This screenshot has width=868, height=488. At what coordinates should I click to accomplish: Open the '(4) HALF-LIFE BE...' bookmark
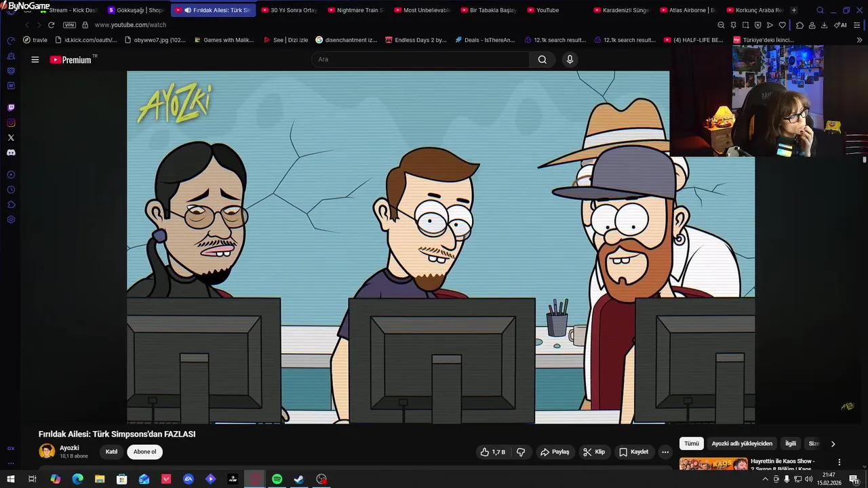tap(693, 40)
